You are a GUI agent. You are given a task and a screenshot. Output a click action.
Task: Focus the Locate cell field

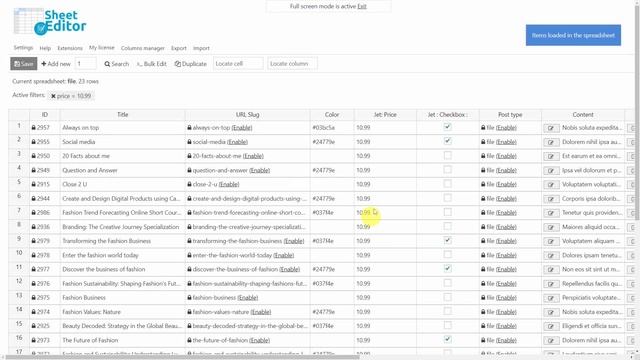(238, 64)
